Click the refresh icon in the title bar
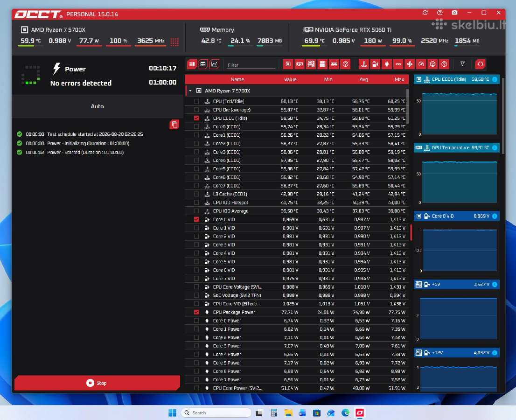The width and height of the screenshot is (516, 420). [x=425, y=13]
